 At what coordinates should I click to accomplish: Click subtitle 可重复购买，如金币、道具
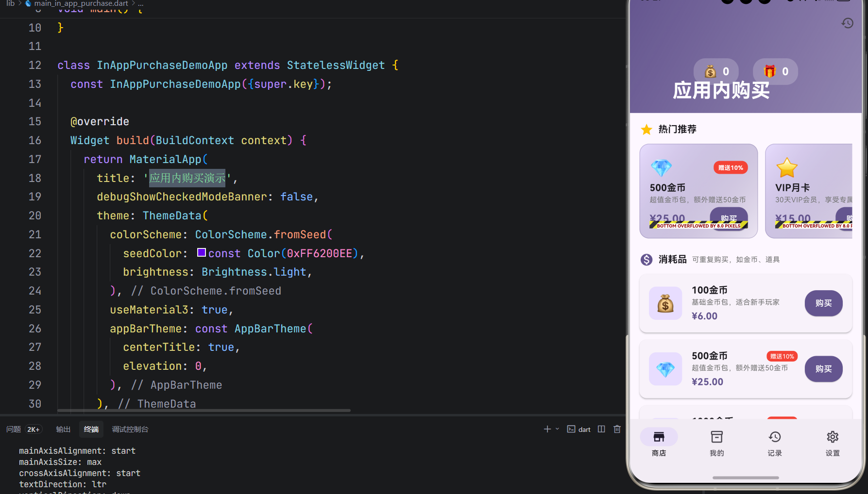pos(736,260)
